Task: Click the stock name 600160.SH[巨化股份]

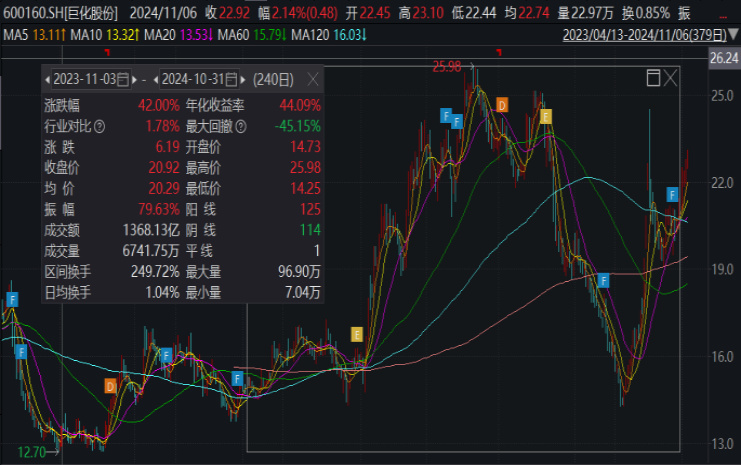Action: (x=60, y=13)
